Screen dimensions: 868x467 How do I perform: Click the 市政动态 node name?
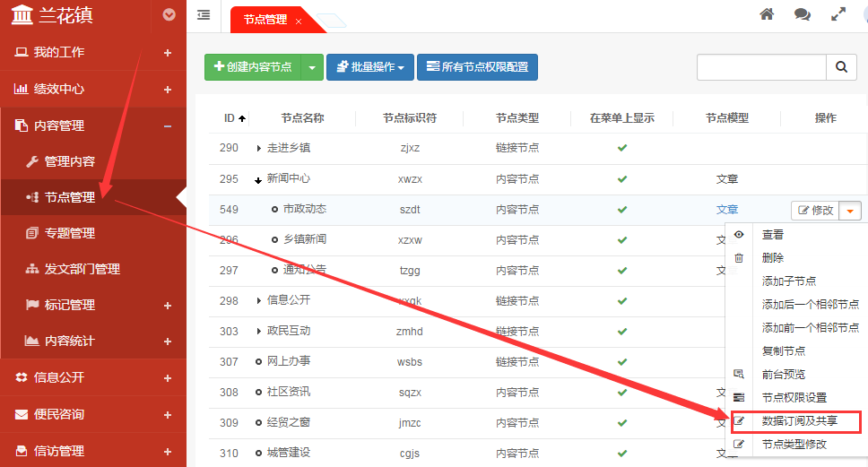[x=305, y=209]
